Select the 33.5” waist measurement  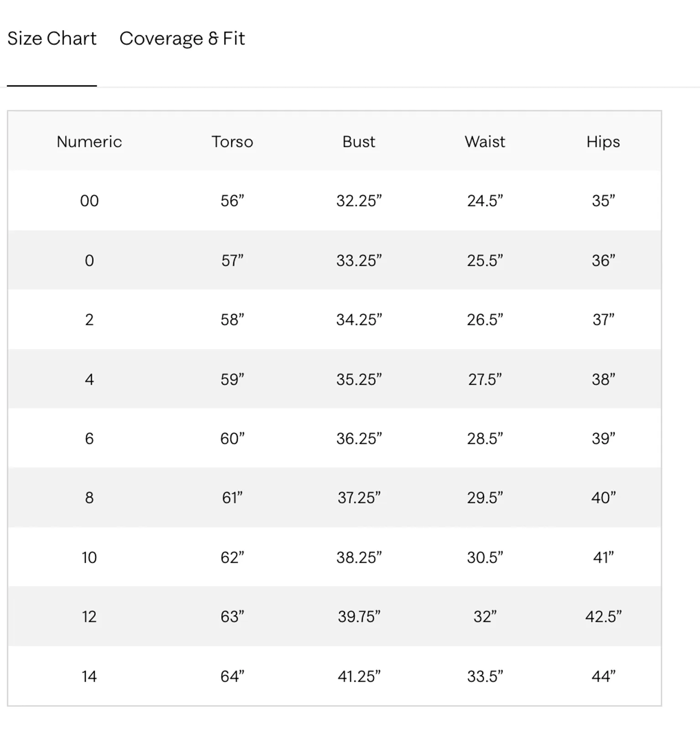[485, 676]
